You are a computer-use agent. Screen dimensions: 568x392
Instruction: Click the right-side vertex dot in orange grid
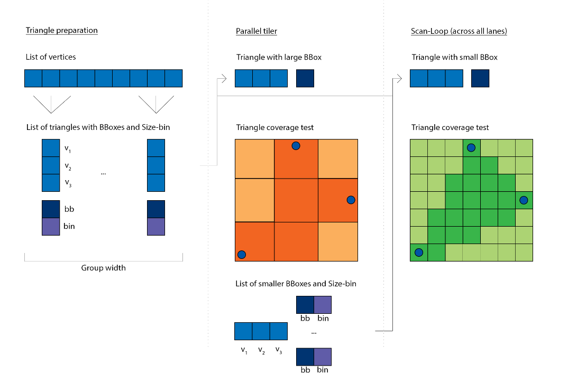[351, 200]
